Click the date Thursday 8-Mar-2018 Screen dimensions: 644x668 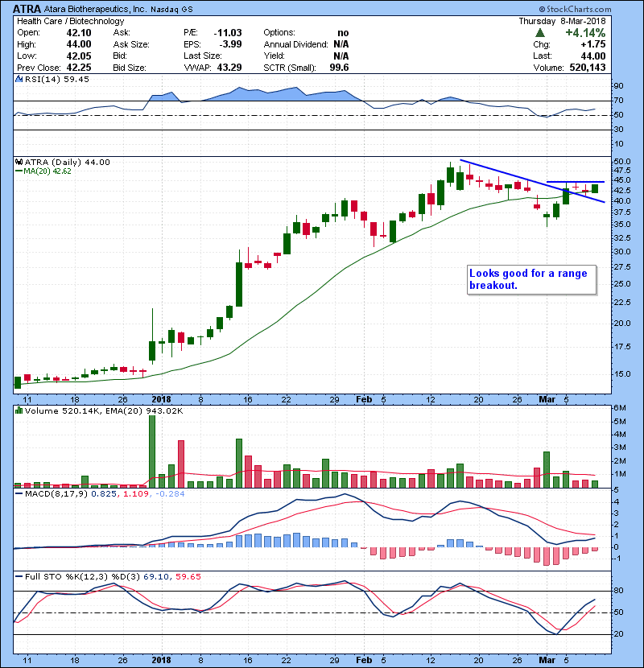[562, 21]
